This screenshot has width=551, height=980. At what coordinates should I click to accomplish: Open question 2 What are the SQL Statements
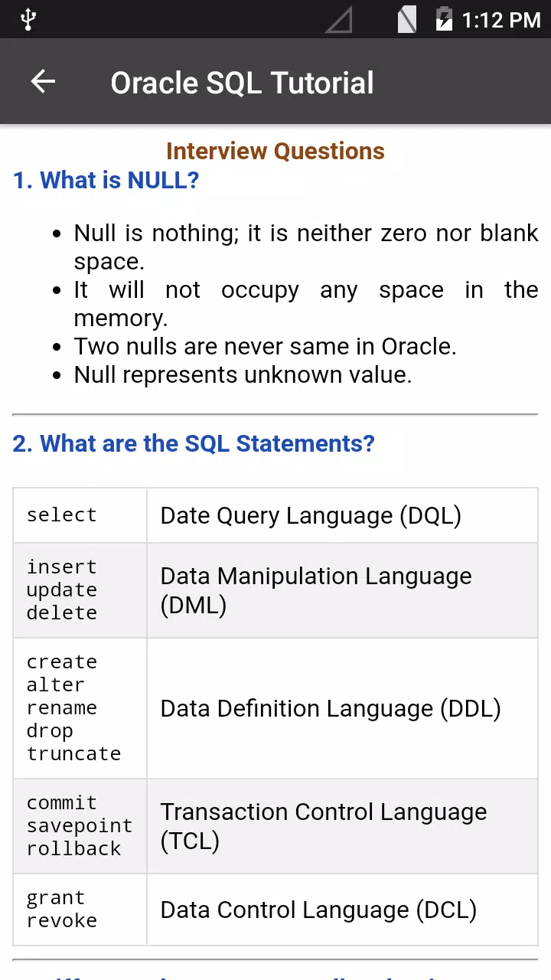coord(194,443)
